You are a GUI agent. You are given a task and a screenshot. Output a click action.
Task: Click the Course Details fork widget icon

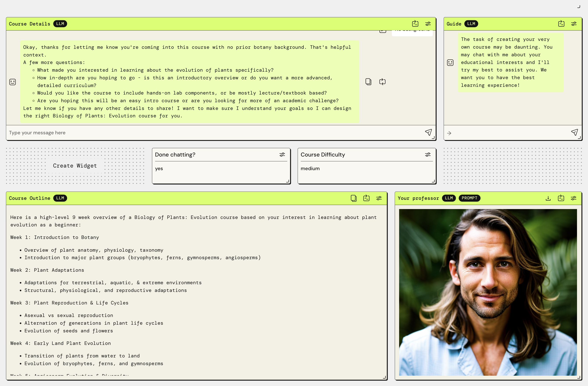[415, 24]
